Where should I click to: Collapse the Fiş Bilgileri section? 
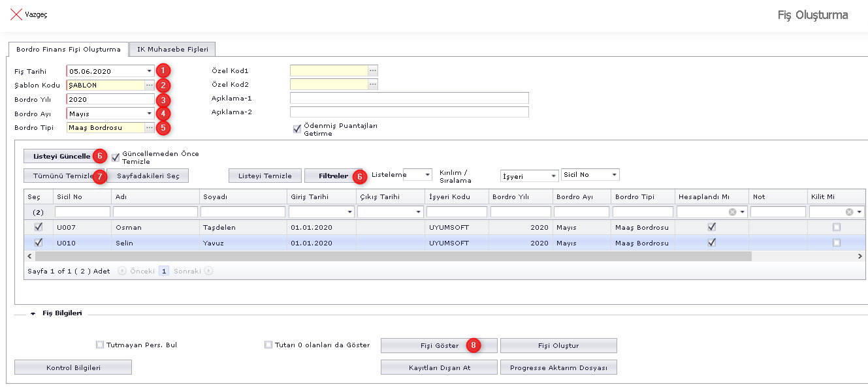pos(33,314)
